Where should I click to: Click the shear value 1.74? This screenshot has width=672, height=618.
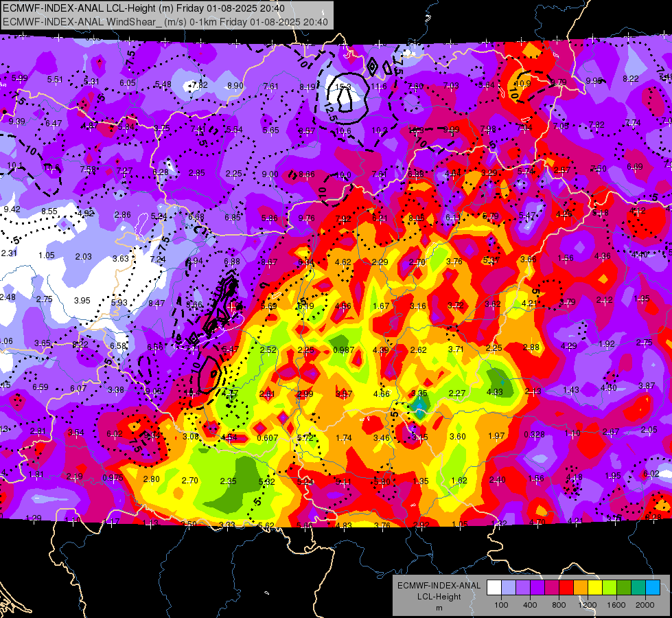tap(344, 438)
